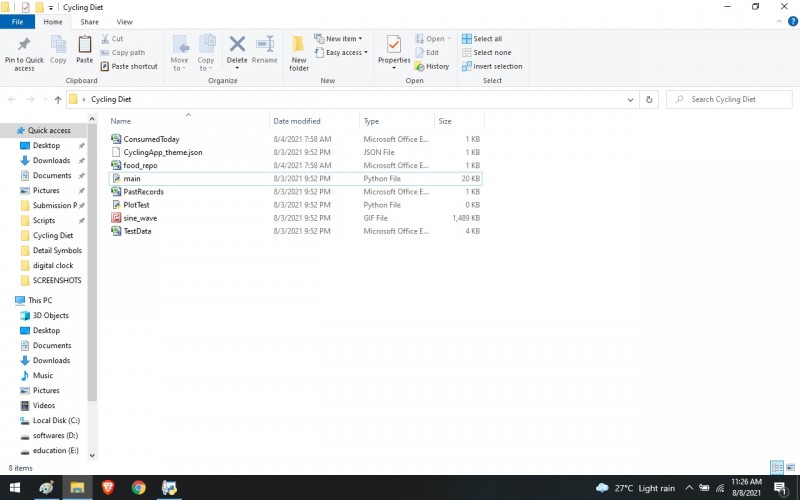Open digital clock folder in sidebar
The width and height of the screenshot is (800, 500).
(x=45, y=265)
